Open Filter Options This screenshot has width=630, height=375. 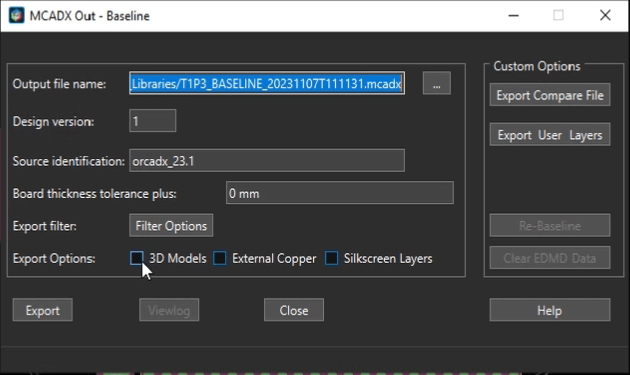click(171, 225)
